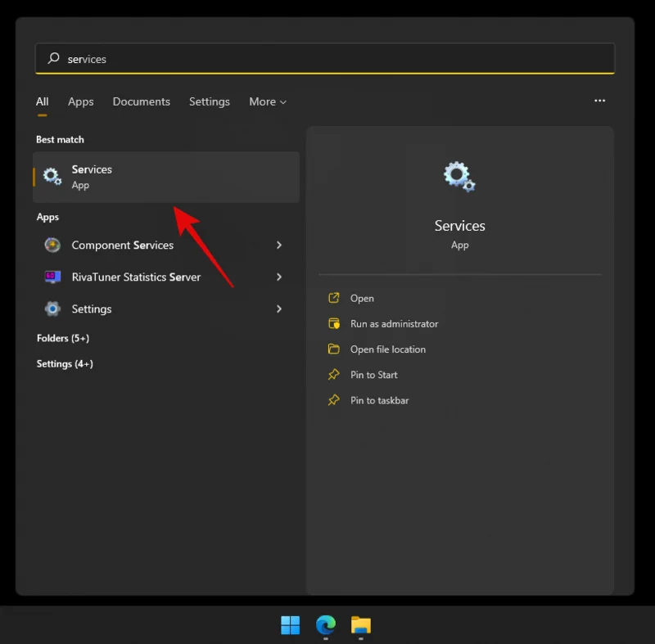Open the Settings app from results
655x644 pixels.
tap(91, 308)
